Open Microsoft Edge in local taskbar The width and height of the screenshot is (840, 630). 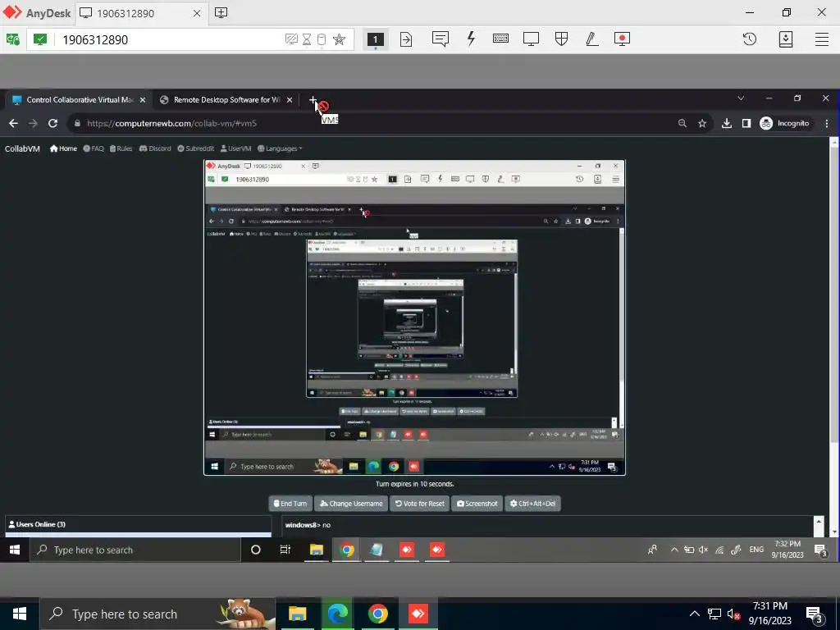337,614
